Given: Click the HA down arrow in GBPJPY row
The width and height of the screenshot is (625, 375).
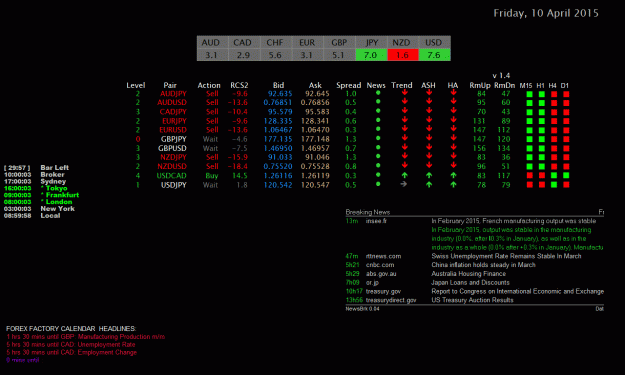Looking at the screenshot, I should (453, 138).
